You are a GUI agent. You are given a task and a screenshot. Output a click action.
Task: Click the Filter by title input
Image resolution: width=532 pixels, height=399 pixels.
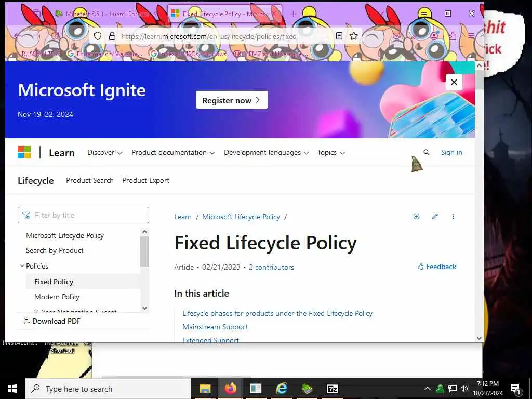[83, 215]
